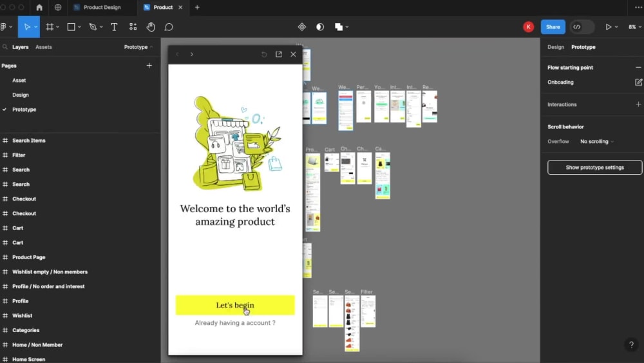The height and width of the screenshot is (363, 644).
Task: Open Move tool options dropdown
Action: [36, 26]
